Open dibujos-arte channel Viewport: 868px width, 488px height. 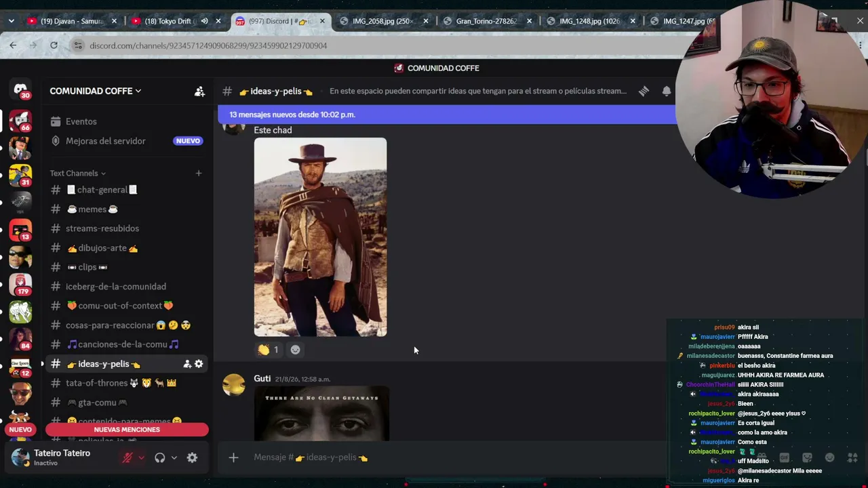127,248
